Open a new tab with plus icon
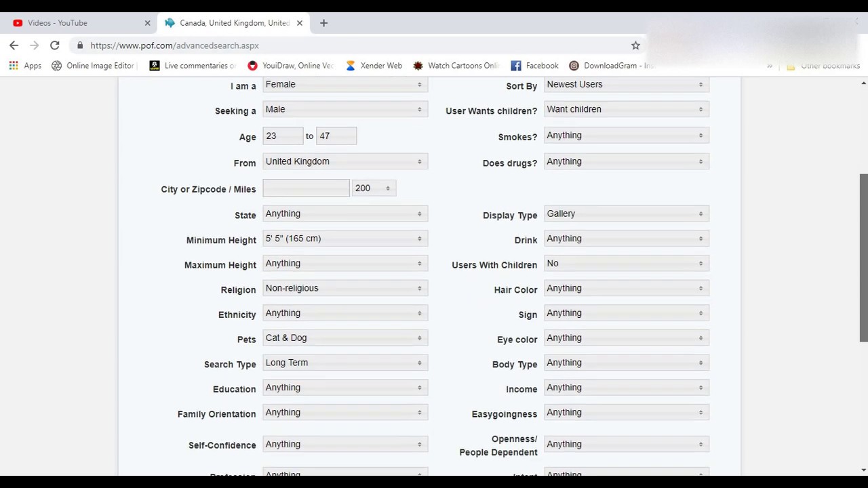 click(x=323, y=23)
